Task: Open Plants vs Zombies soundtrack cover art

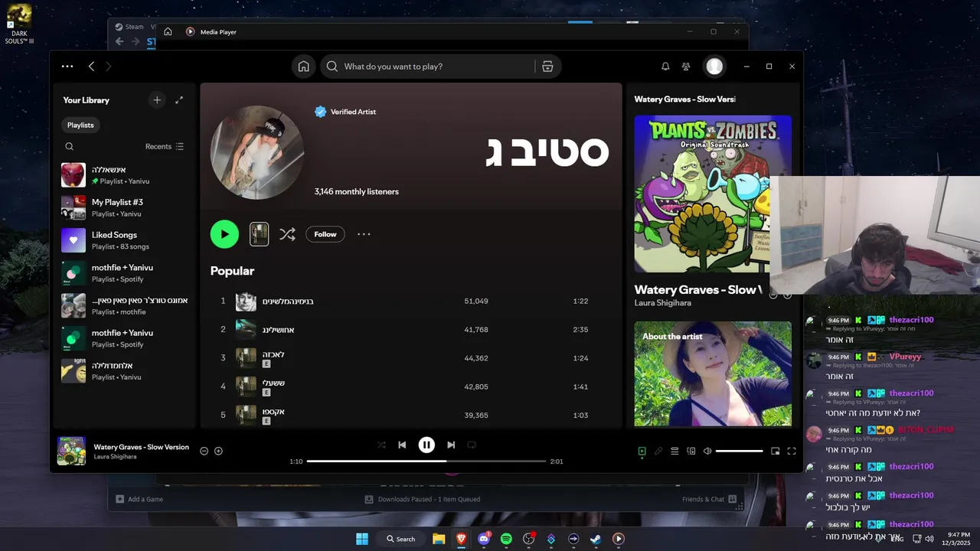Action: point(713,194)
